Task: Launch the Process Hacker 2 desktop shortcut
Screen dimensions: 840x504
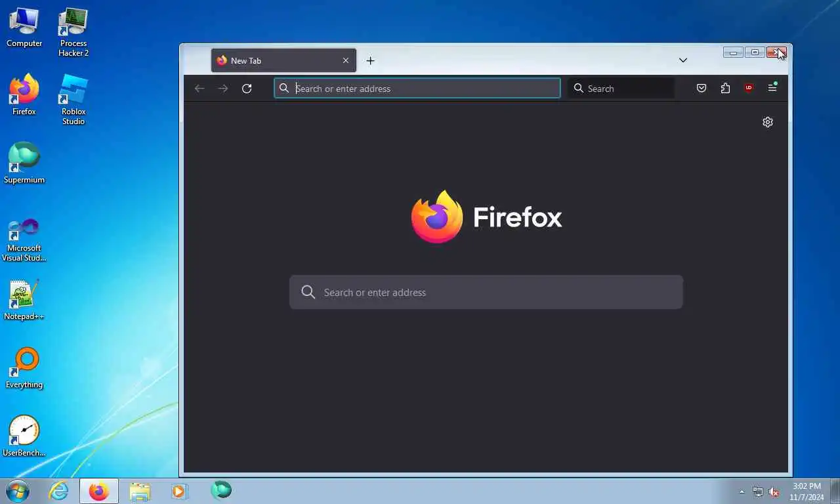Action: (73, 32)
